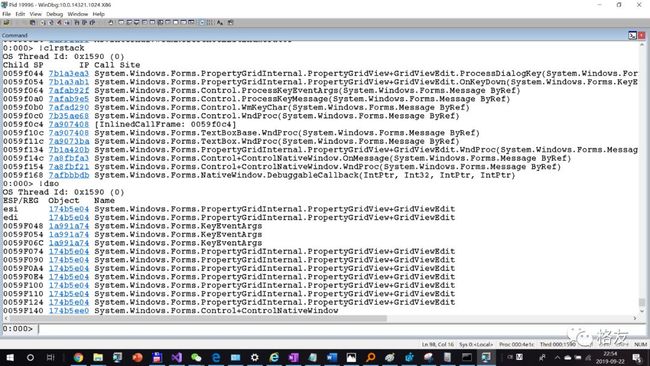This screenshot has width=650, height=366.
Task: Follow the 7b1a3ea3 IP address link
Action: (x=69, y=73)
